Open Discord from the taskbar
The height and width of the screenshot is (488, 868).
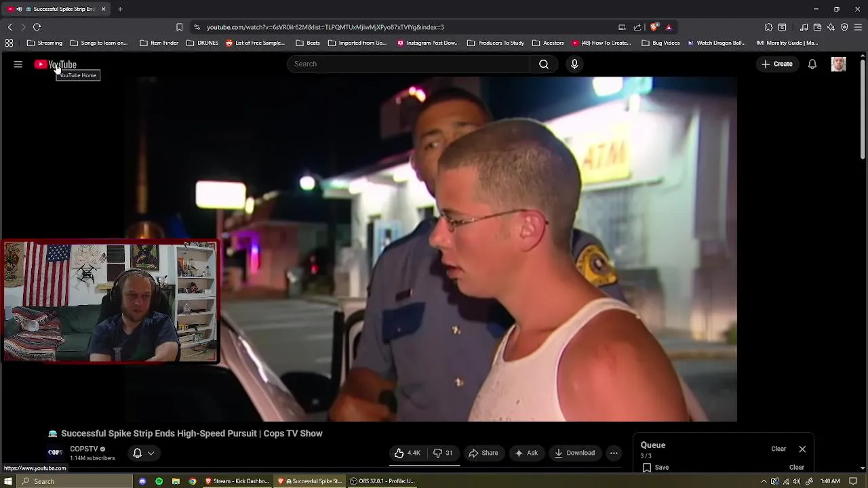click(x=142, y=481)
